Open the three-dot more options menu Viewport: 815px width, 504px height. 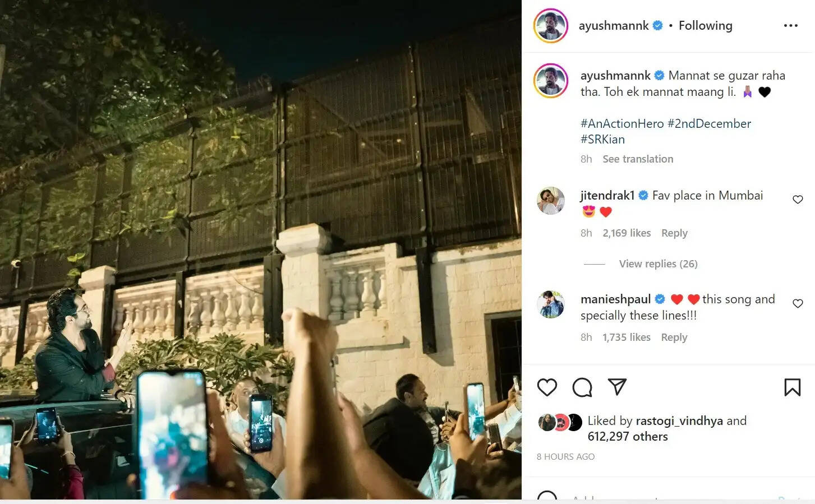click(x=790, y=26)
